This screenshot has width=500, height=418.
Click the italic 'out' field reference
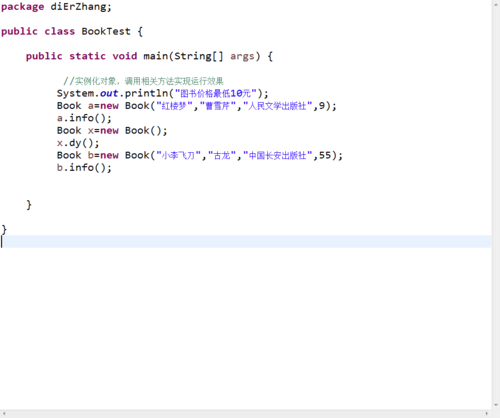coord(109,93)
